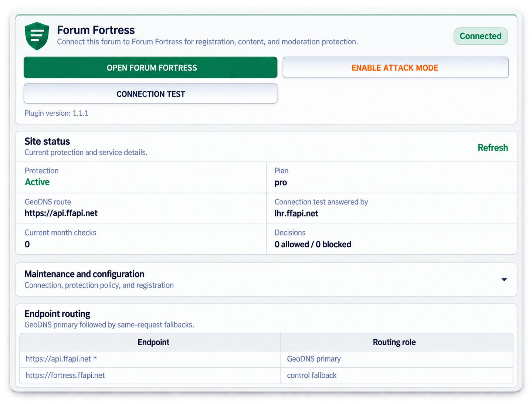The image size is (532, 404).
Task: Enable Attack Mode
Action: 396,68
